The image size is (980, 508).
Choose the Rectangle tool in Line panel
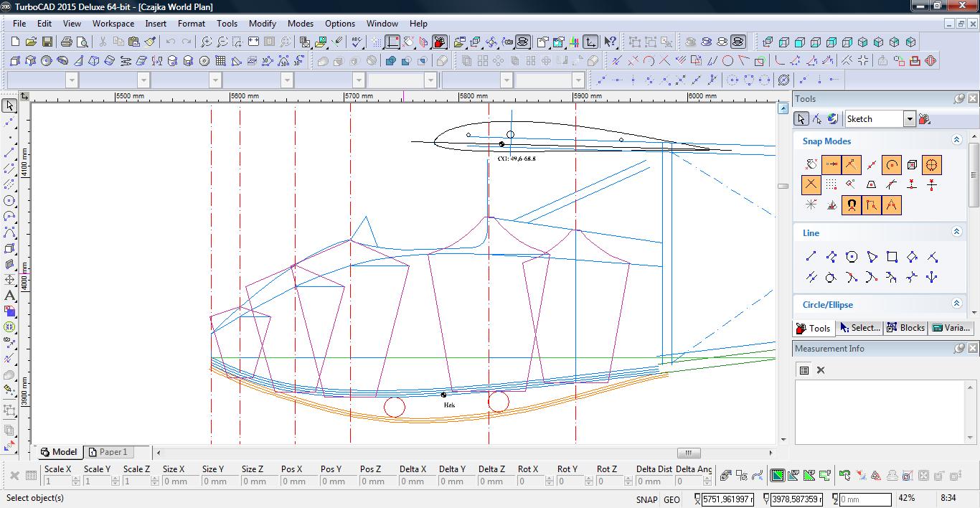click(x=892, y=257)
